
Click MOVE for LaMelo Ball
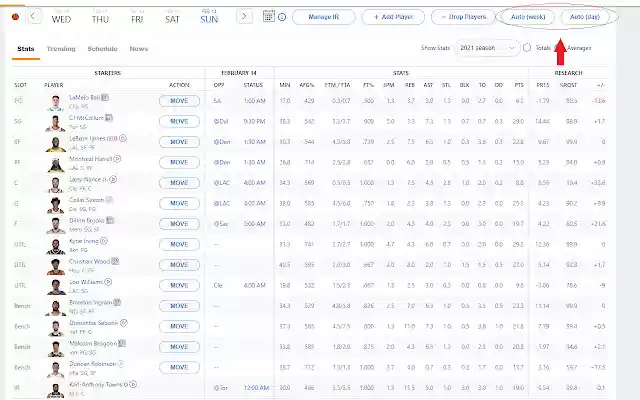[x=179, y=101]
